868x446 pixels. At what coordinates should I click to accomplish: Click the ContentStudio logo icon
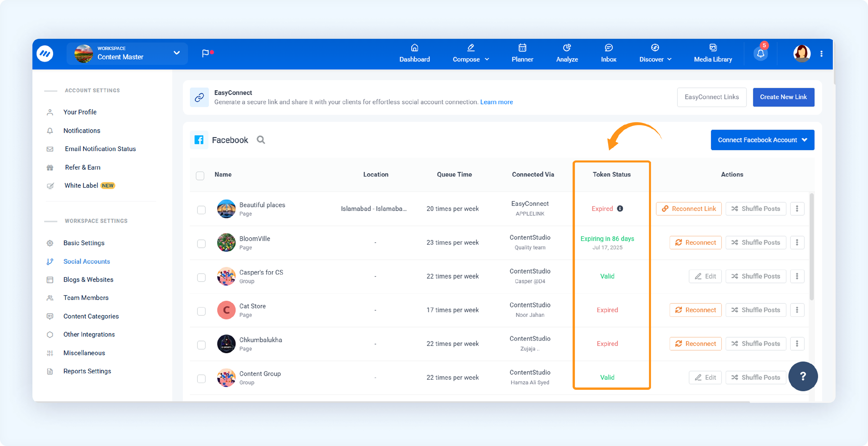(x=45, y=54)
